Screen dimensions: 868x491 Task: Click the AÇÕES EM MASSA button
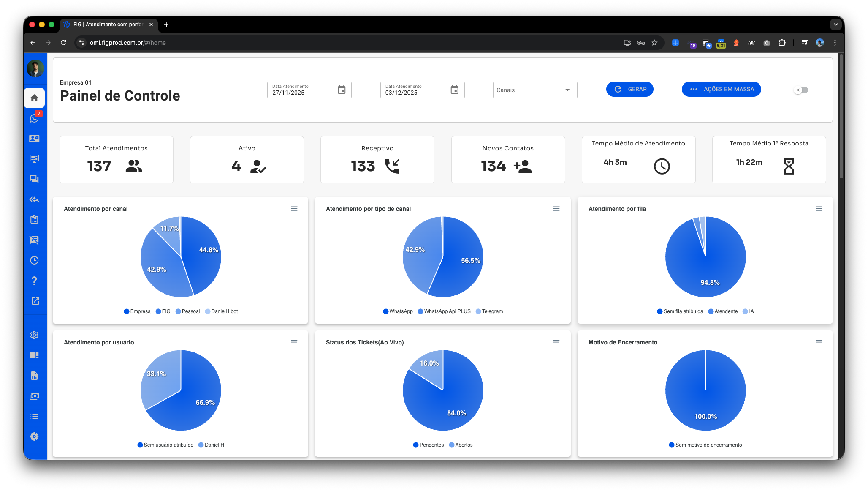(x=721, y=89)
